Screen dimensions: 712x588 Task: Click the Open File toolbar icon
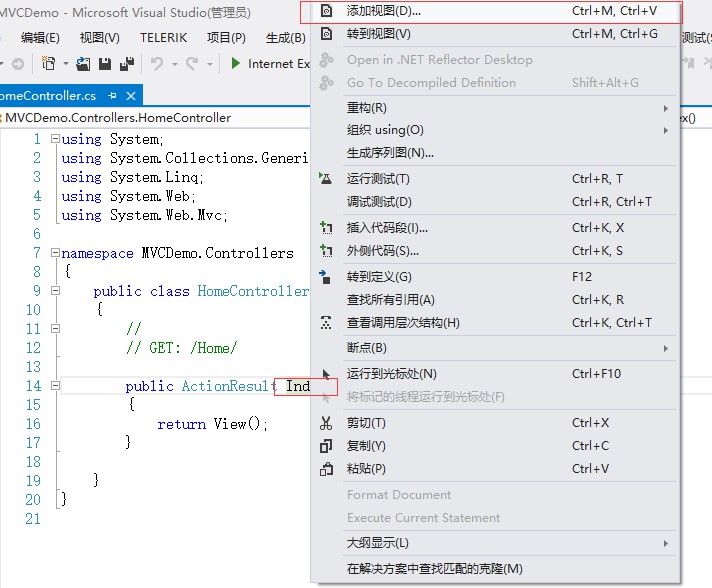[x=83, y=64]
